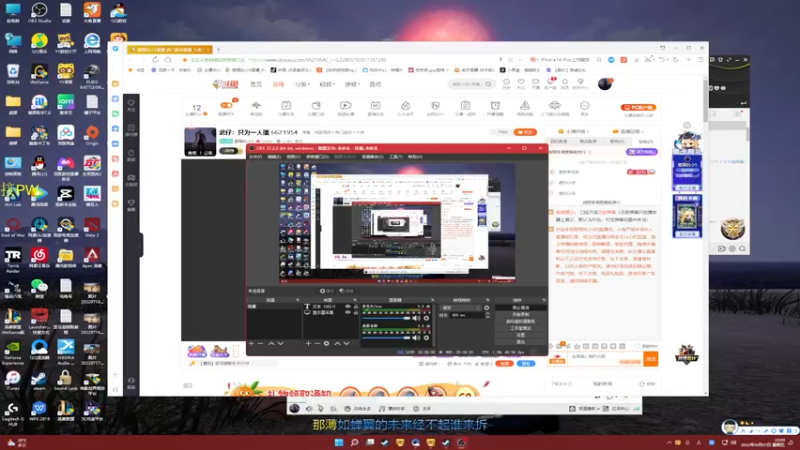
Task: Click Douyu AD icon in streamer toolbar
Action: pos(376,106)
